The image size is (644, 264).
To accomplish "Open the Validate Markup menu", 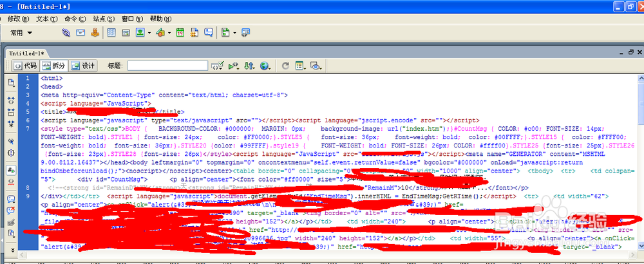I will [x=234, y=66].
